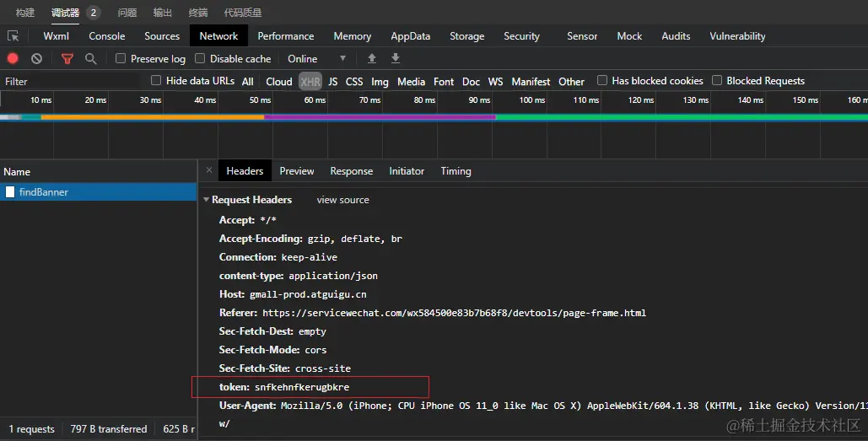868x441 pixels.
Task: Clear the network log
Action: tap(36, 58)
